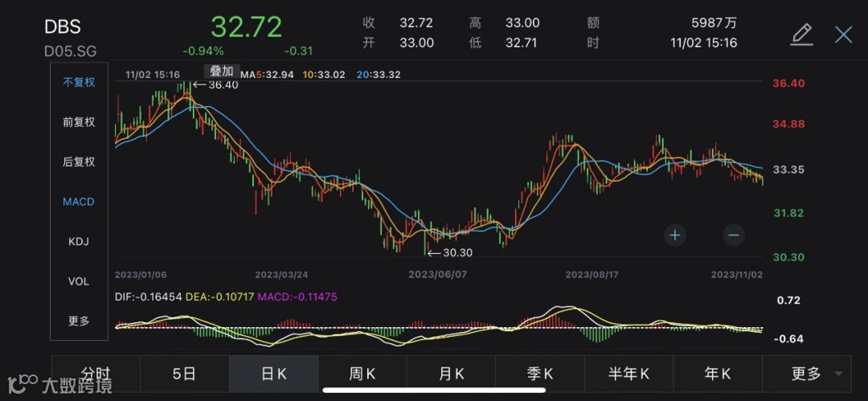Select 前复权 price adjustment option
This screenshot has width=868, height=401.
pos(79,122)
